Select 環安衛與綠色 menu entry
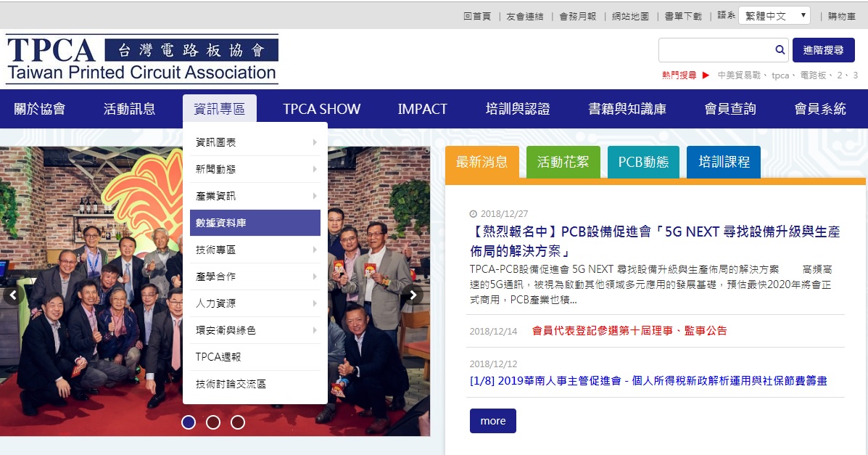 [x=255, y=330]
